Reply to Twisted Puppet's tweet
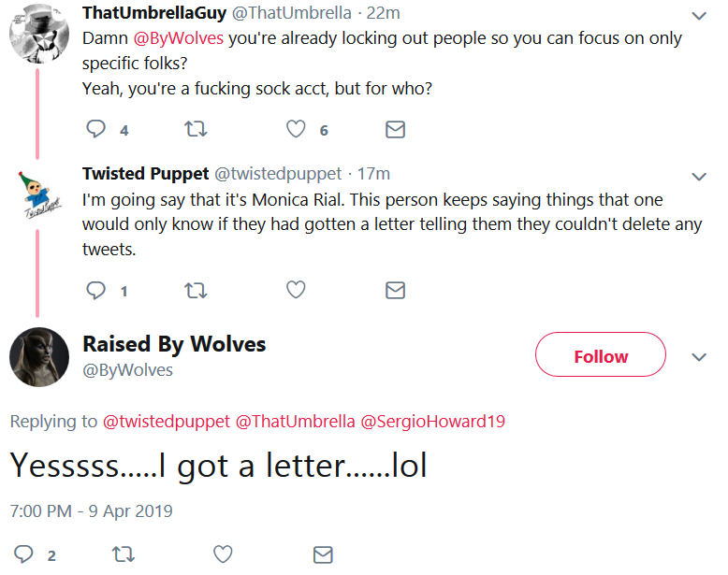 [x=96, y=290]
